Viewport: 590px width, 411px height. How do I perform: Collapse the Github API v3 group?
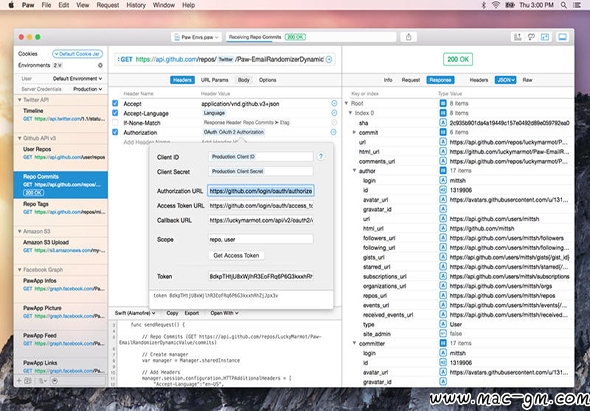point(20,138)
